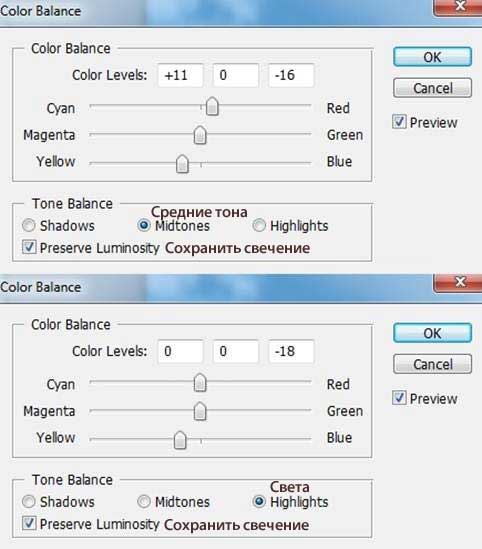Screen dimensions: 482x549
Task: Click the -18 color level field
Action: pyautogui.click(x=291, y=351)
